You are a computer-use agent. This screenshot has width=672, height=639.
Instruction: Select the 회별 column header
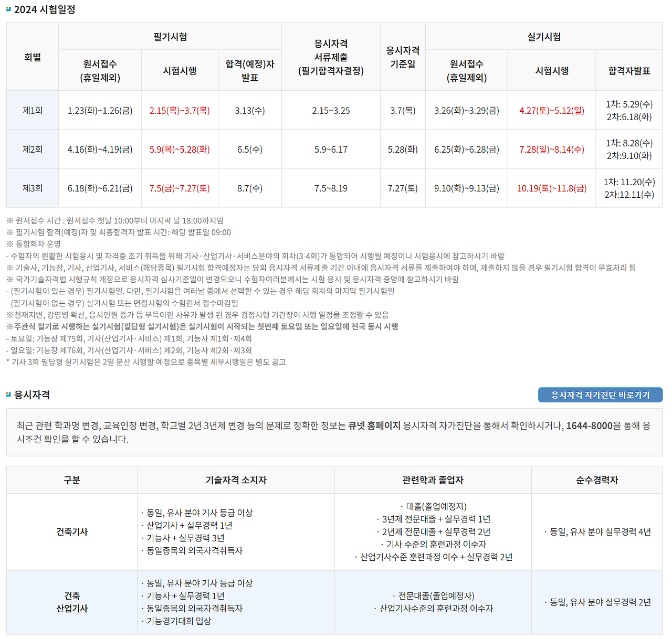[x=33, y=57]
